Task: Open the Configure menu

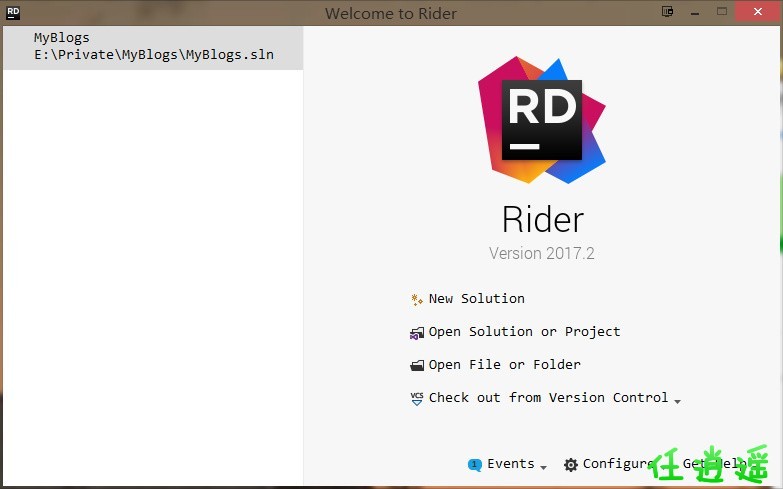Action: [618, 464]
